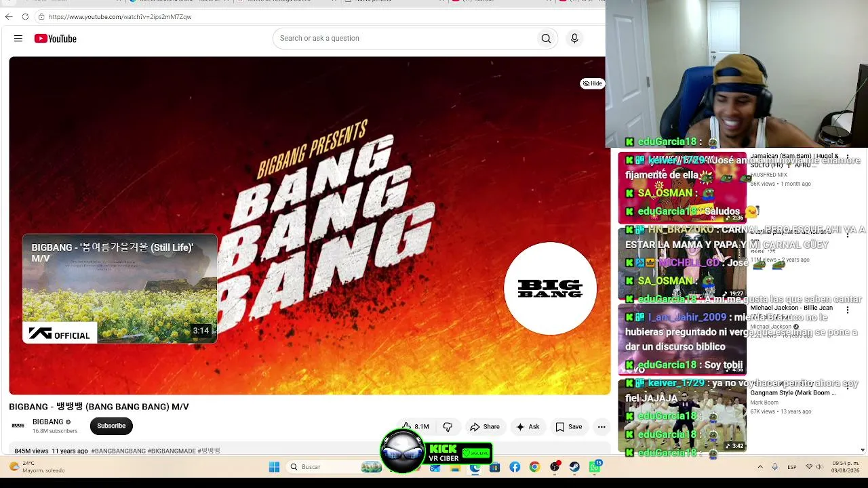Open Steam from the taskbar
The width and height of the screenshot is (868, 488).
[x=574, y=467]
